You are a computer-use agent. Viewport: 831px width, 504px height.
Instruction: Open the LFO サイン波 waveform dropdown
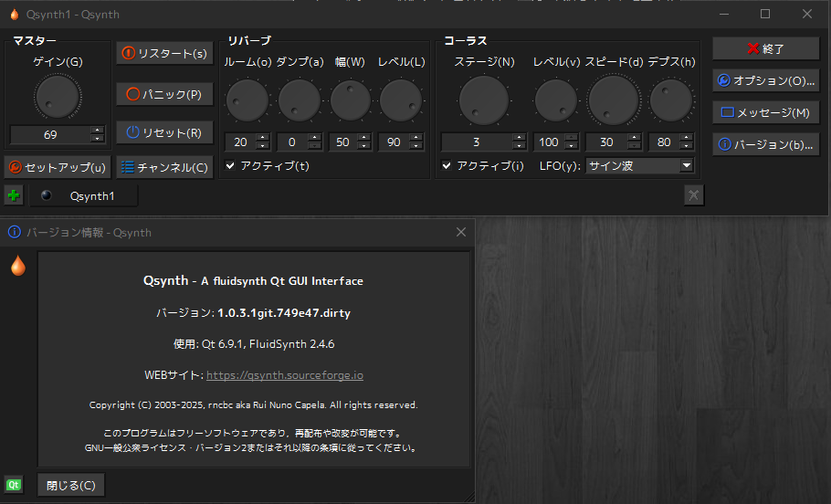(639, 166)
